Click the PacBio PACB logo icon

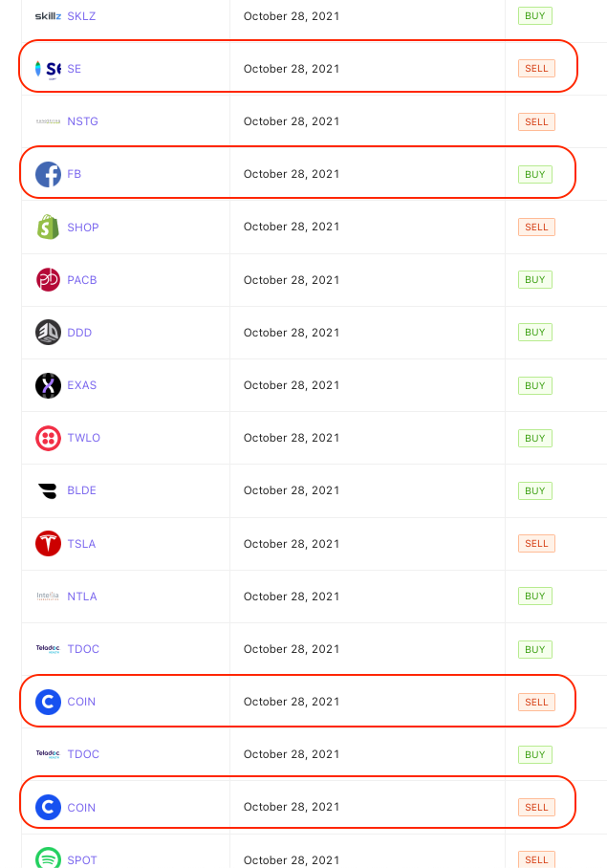click(x=48, y=279)
